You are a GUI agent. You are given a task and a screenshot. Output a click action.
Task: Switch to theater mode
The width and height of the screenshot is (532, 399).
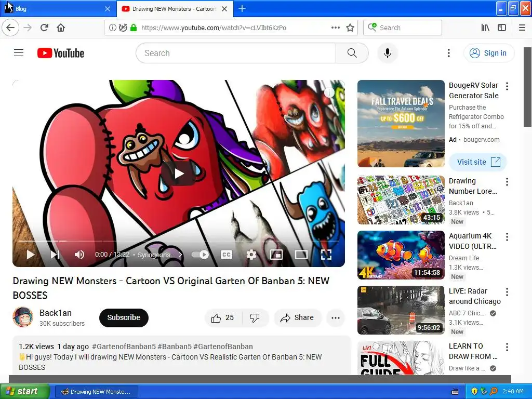(x=301, y=255)
